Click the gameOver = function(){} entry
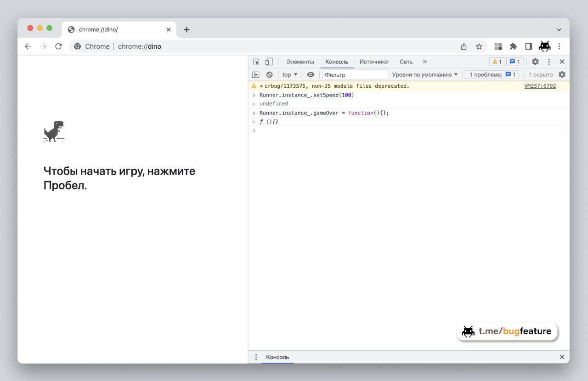This screenshot has height=381, width=588. click(324, 113)
